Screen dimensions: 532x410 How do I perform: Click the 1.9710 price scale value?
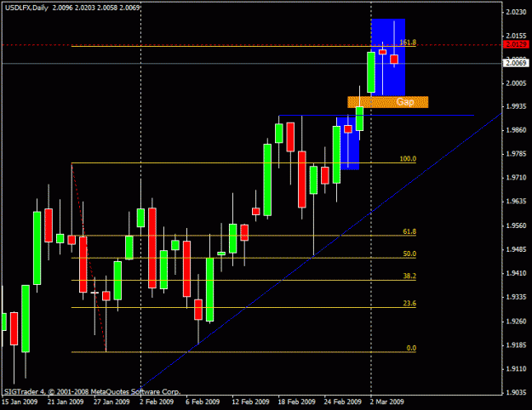click(x=517, y=178)
